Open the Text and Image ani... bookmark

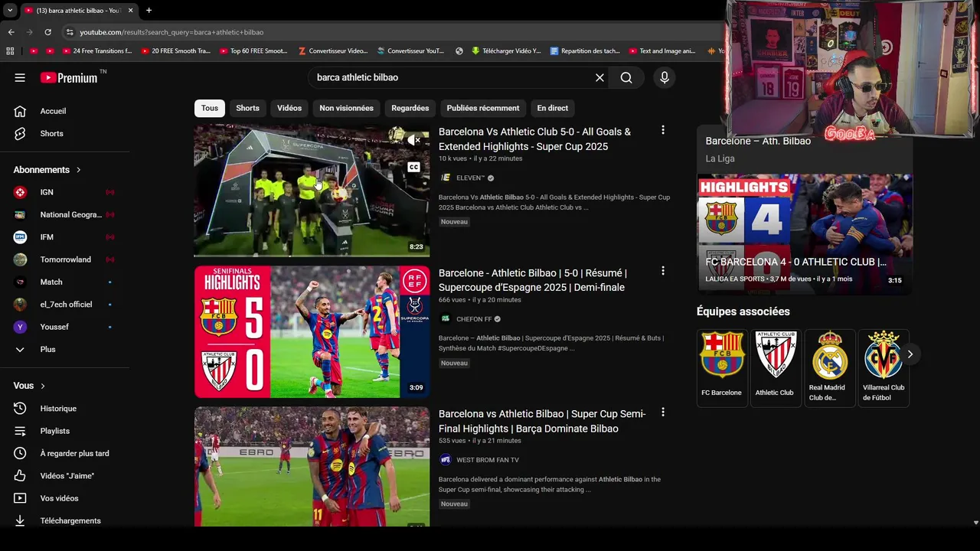[x=662, y=51]
